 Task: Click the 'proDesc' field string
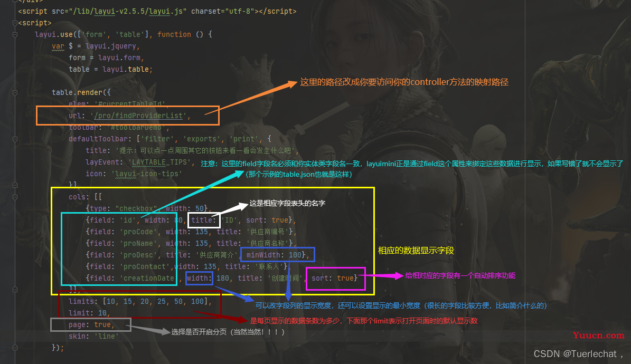(138, 255)
